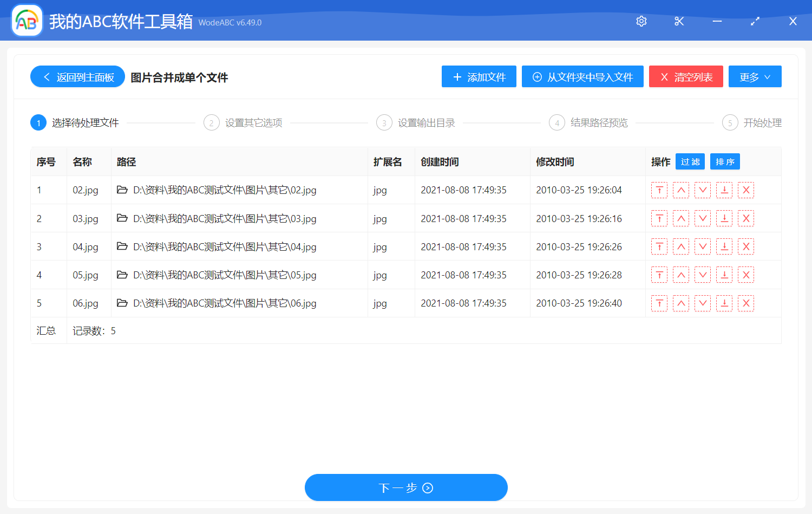Open the 过滤 filter options

[x=690, y=162]
